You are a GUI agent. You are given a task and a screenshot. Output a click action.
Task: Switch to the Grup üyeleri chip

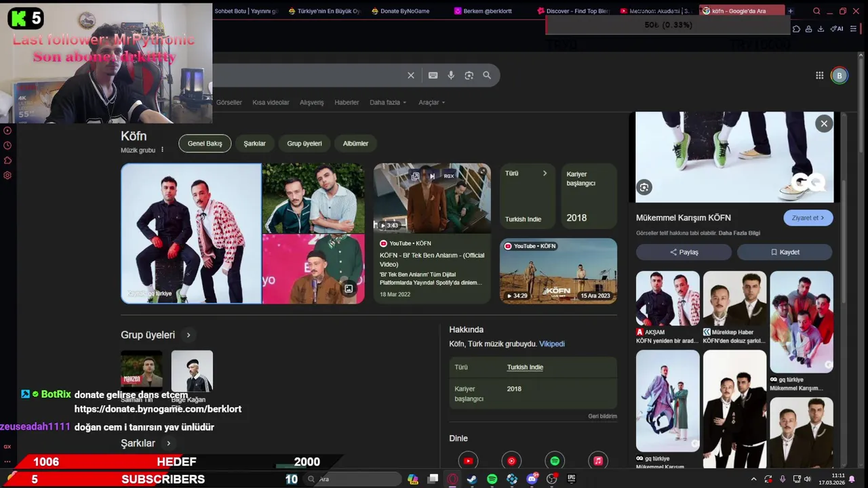point(304,144)
